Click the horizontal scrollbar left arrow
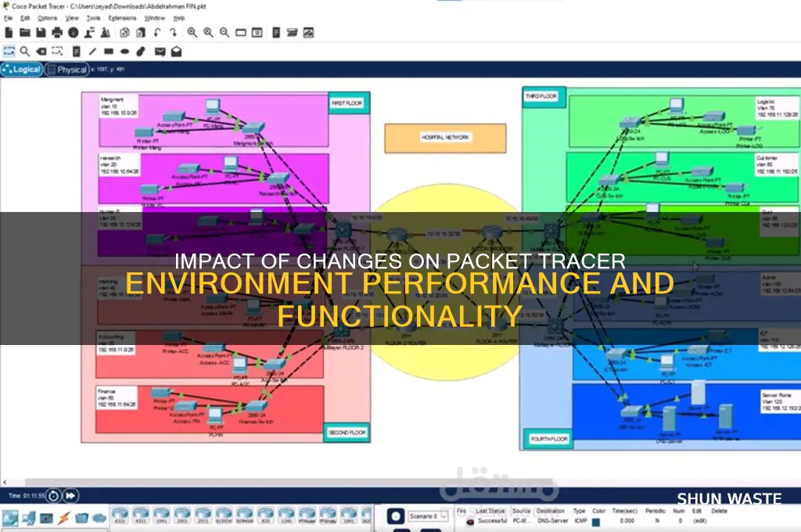The height and width of the screenshot is (532, 801). (x=5, y=482)
